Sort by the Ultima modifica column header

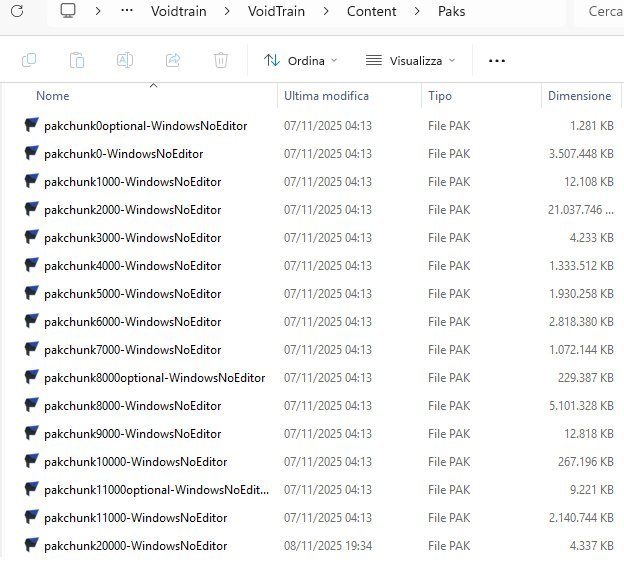click(x=326, y=96)
